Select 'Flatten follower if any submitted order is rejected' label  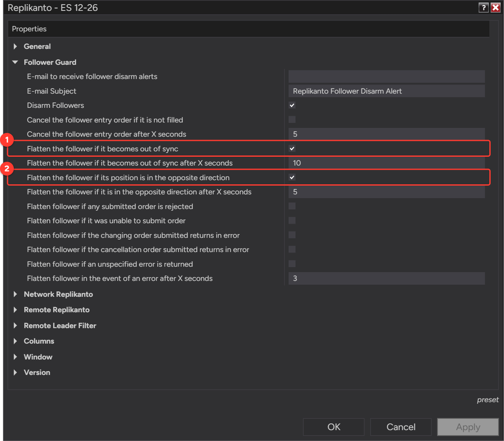pos(110,206)
